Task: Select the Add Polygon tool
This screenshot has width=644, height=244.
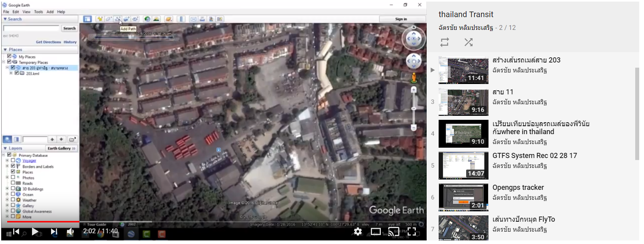Action: click(109, 19)
